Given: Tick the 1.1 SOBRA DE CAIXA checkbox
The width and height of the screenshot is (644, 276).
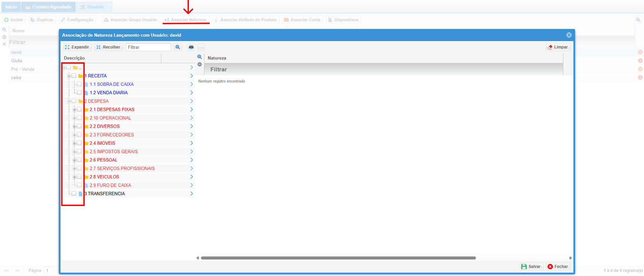Looking at the screenshot, I should click(79, 84).
